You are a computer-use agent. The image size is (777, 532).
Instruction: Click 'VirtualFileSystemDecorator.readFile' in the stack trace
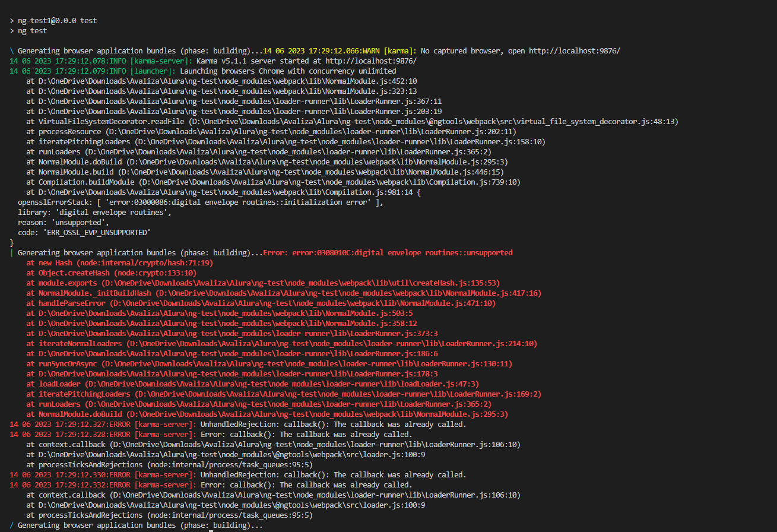(x=112, y=122)
